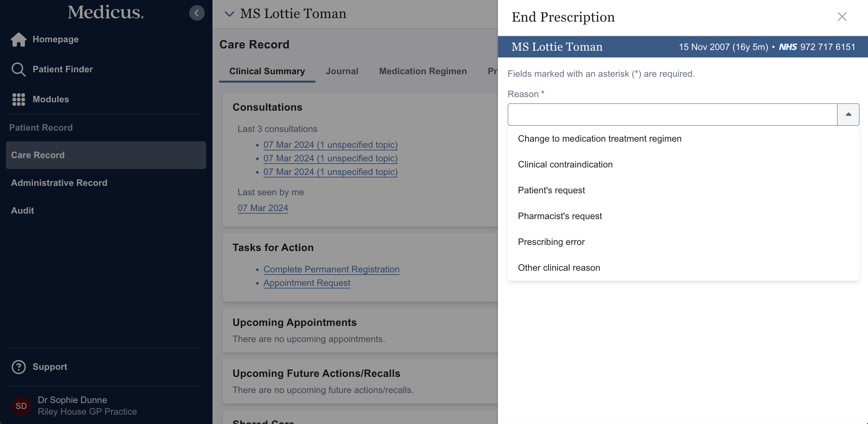Open the Medication Regimen tab
The height and width of the screenshot is (424, 868).
click(423, 71)
